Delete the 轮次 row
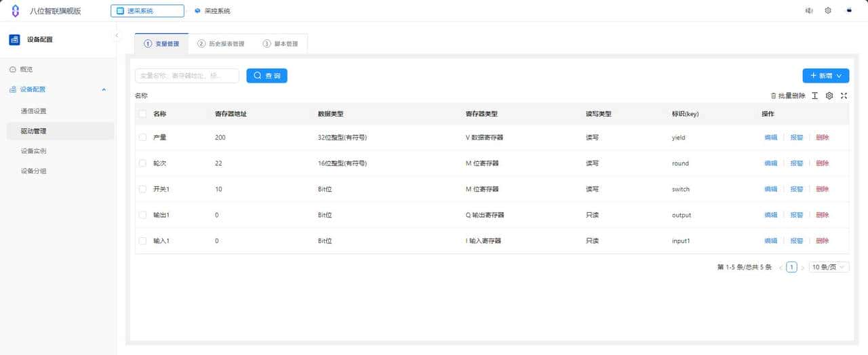 coord(823,163)
